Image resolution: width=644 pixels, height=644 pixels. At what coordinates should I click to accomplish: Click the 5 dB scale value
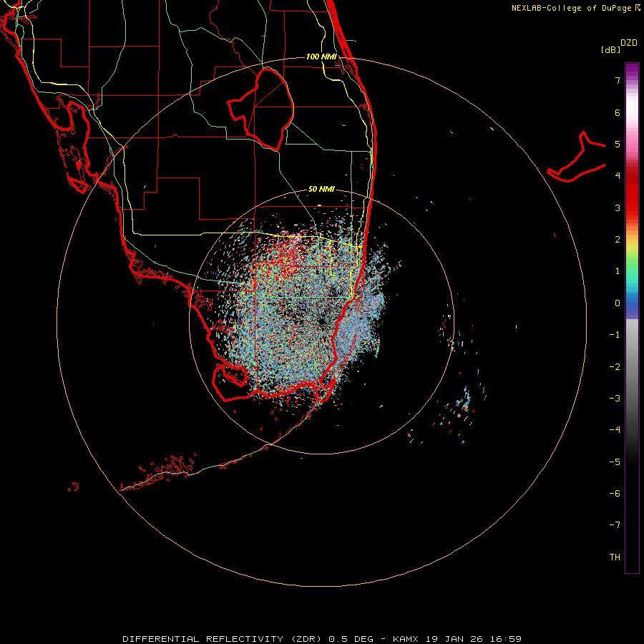point(618,144)
